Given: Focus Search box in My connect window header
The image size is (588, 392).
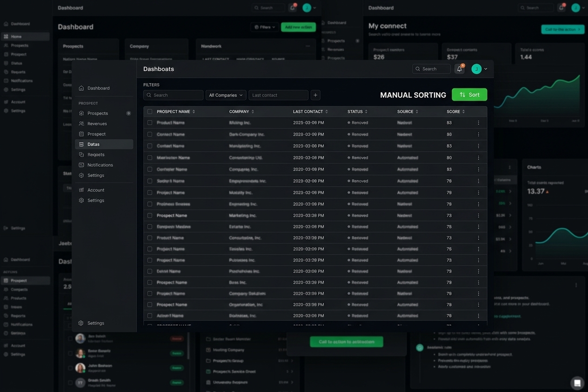Looking at the screenshot, I should coord(536,7).
